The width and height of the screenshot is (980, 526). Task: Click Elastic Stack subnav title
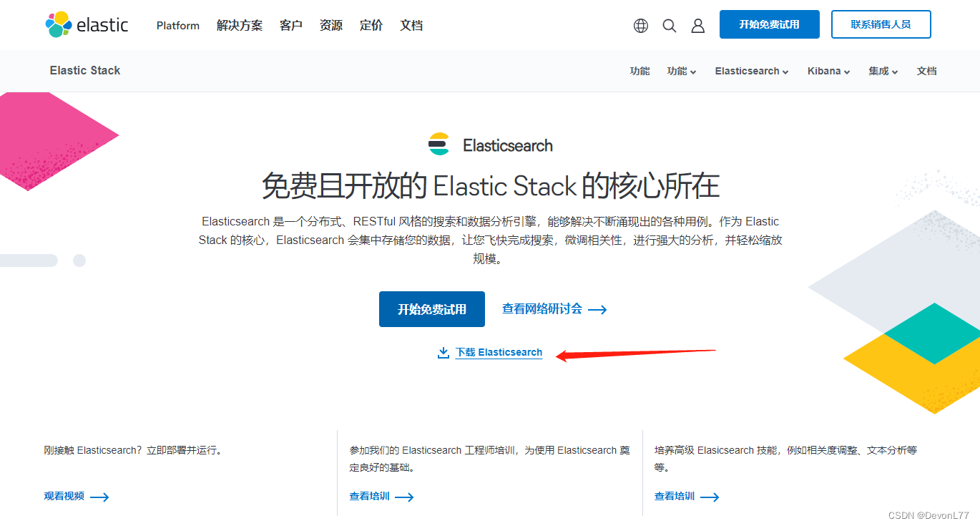(x=85, y=70)
